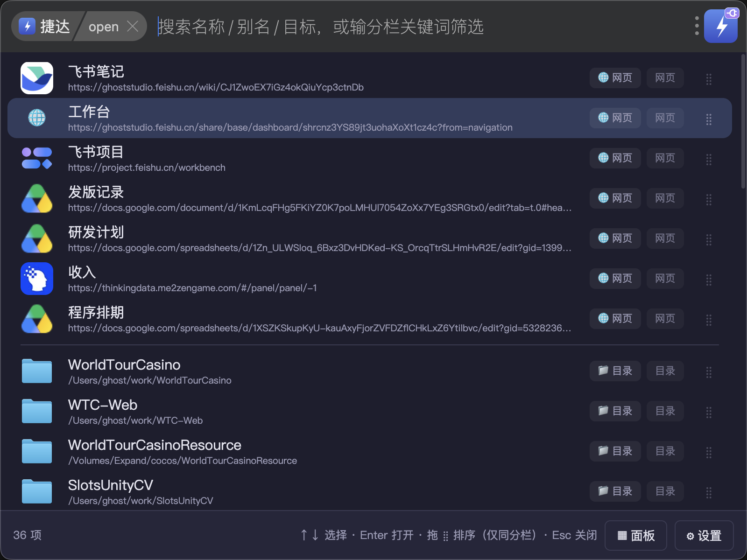Viewport: 747px width, 560px height.
Task: Click the ThinkingData head icon for 收入
Action: click(37, 279)
